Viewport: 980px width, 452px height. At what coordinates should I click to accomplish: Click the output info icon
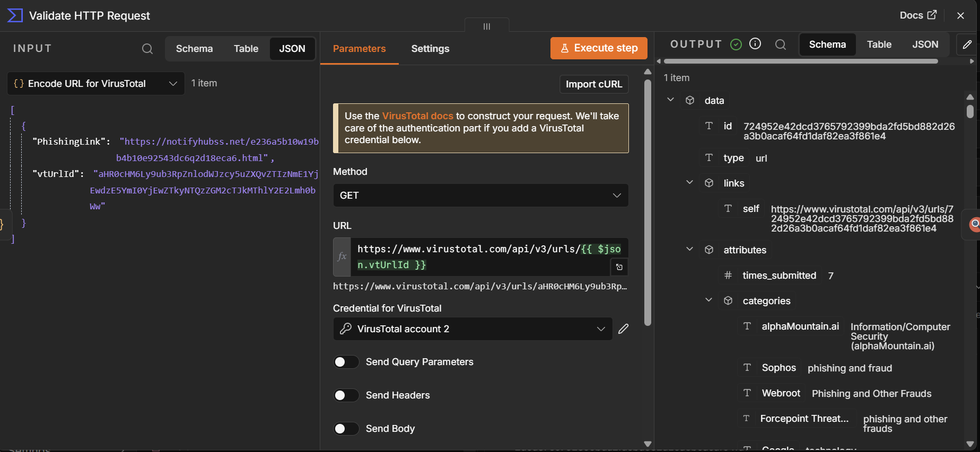pos(755,44)
